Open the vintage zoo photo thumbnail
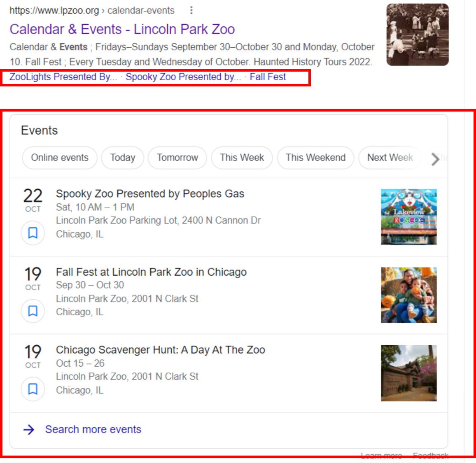 tap(418, 35)
